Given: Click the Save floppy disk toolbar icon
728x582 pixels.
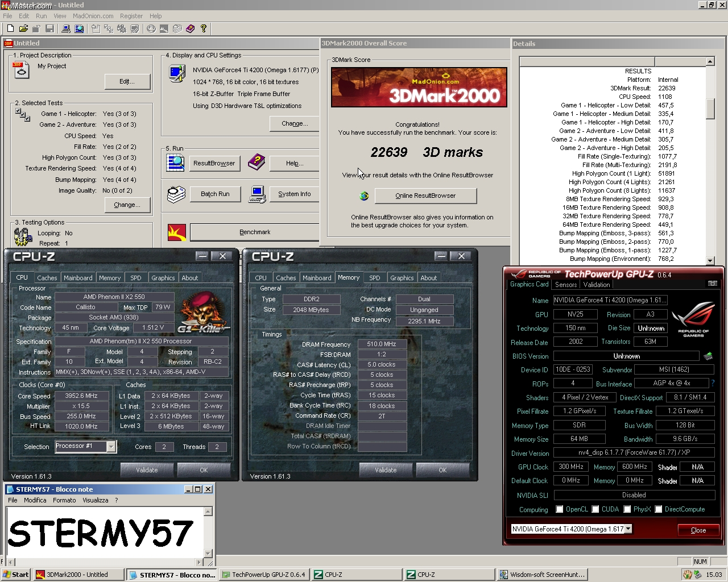Looking at the screenshot, I should [x=49, y=28].
